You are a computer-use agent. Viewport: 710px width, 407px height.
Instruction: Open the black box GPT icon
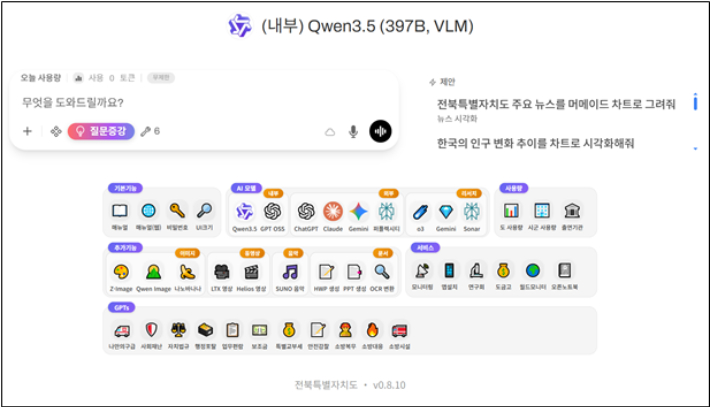click(x=206, y=330)
